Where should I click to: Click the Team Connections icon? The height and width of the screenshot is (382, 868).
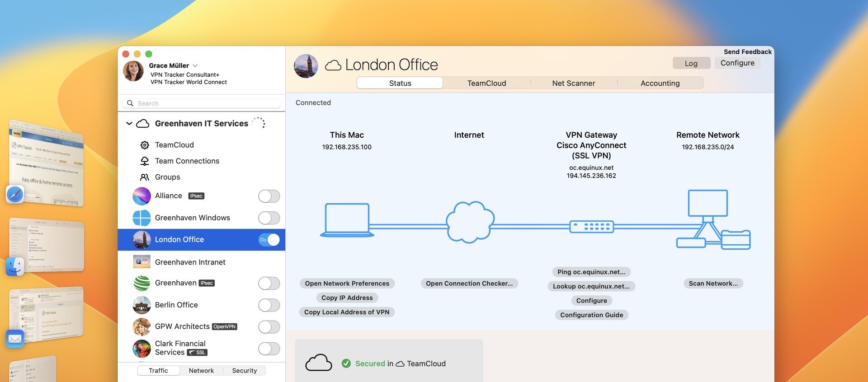(x=145, y=161)
